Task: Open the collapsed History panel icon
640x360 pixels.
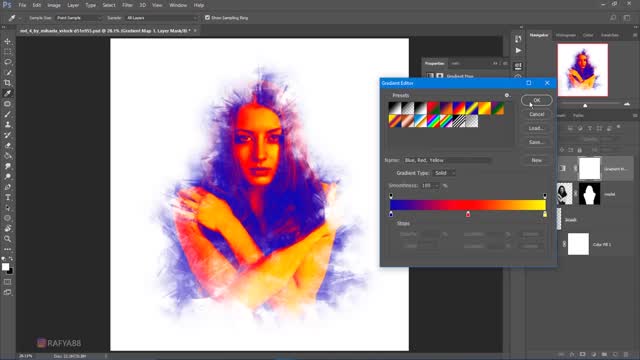Action: (x=518, y=39)
